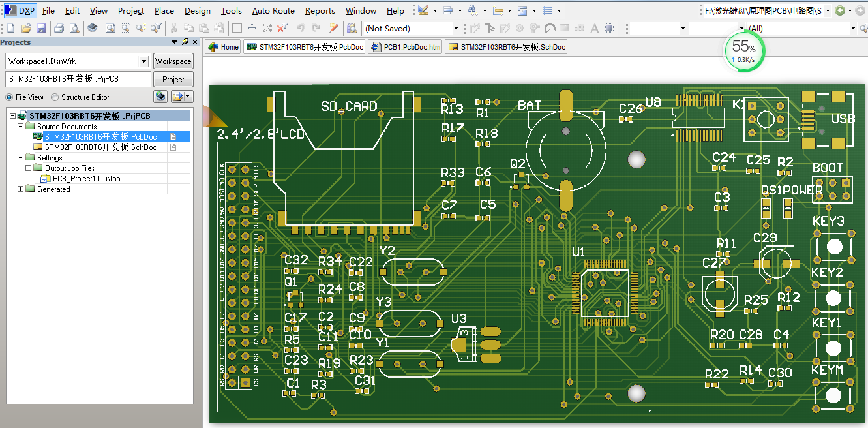Open the (Not Saved) view configuration dropdown
The image size is (868, 428).
(456, 28)
